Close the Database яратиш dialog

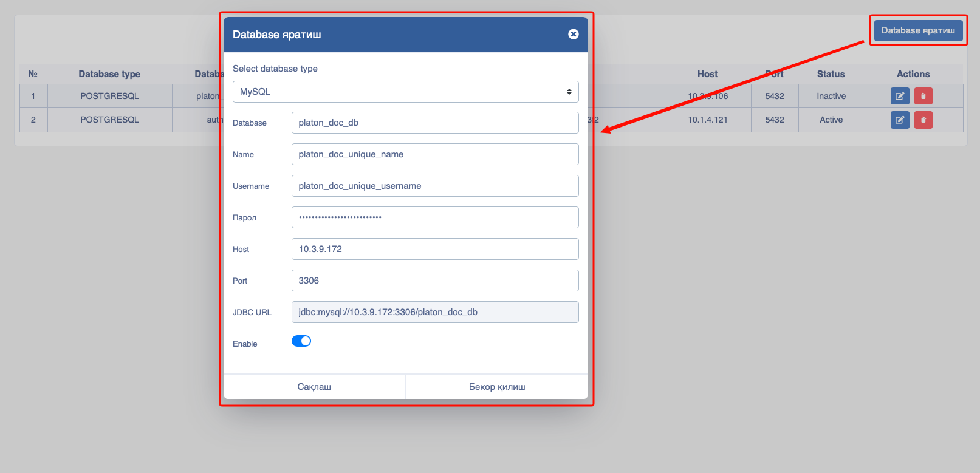(573, 34)
